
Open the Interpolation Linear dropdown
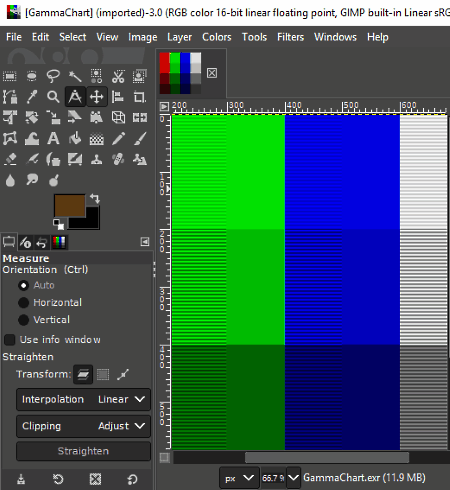pos(83,399)
